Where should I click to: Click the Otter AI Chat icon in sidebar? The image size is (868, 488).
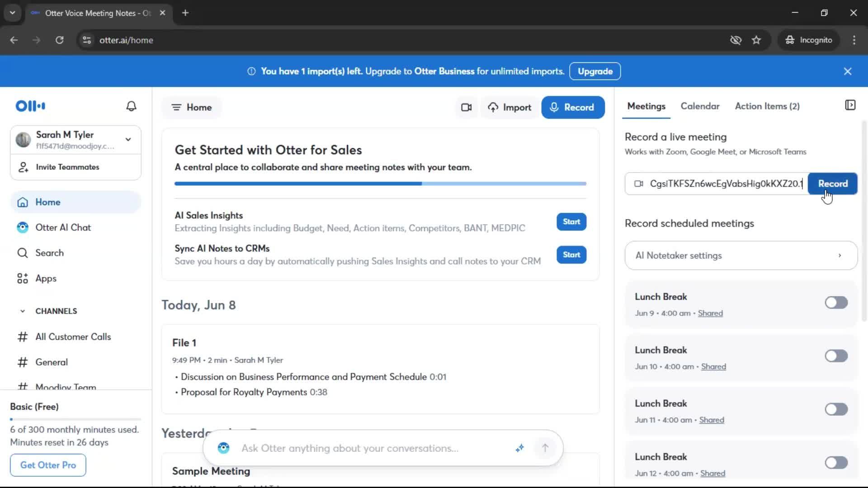click(23, 228)
